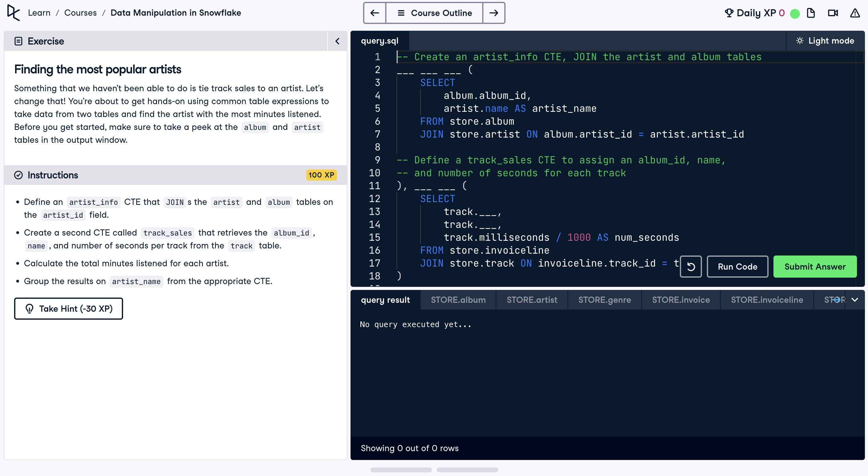
Task: Click the Exercise panel header icon
Action: (18, 41)
